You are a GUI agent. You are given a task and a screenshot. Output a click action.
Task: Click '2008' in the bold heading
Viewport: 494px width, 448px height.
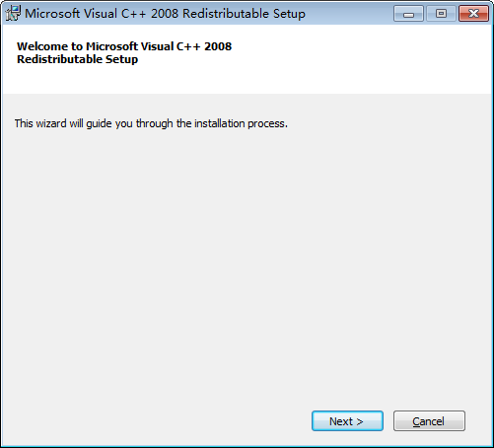(x=218, y=46)
